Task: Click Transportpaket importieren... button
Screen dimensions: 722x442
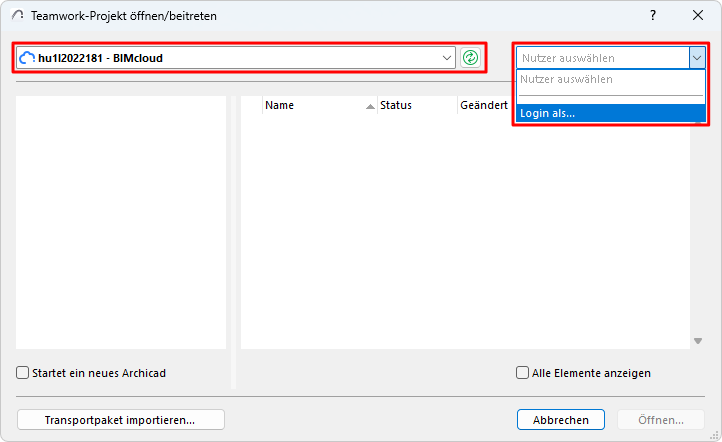Action: (120, 420)
